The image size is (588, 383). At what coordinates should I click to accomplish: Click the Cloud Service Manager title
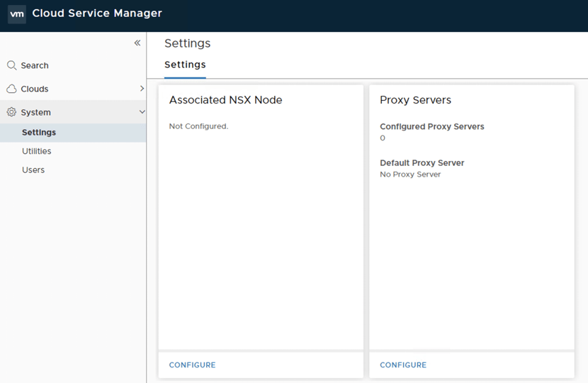coord(97,13)
